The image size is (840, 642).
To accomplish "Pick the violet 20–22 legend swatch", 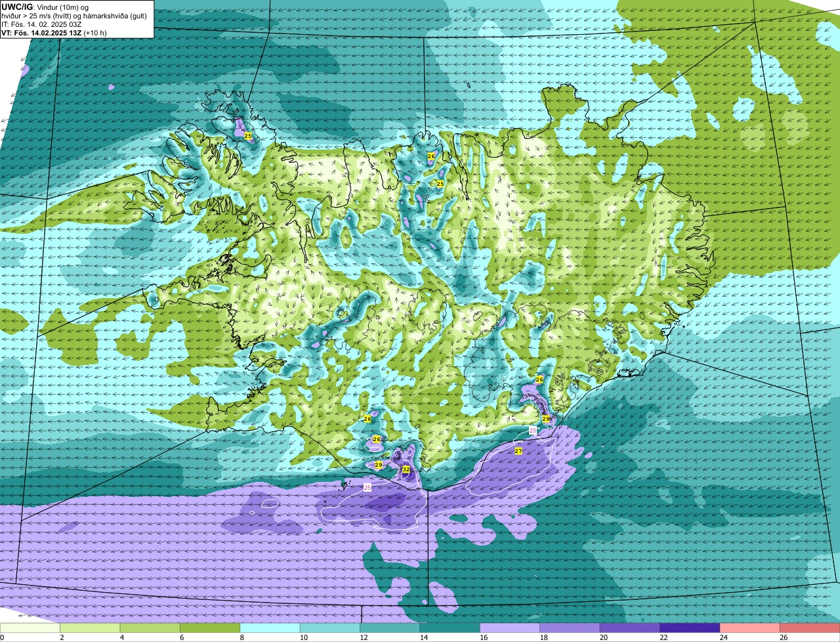I will (630, 628).
